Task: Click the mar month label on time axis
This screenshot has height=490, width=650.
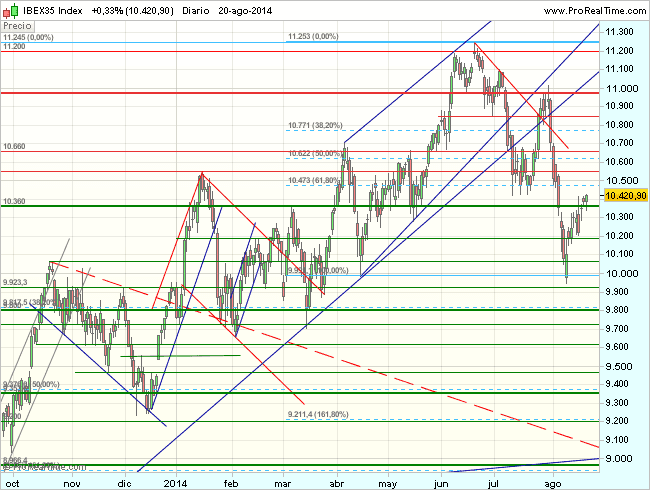Action: coord(282,484)
